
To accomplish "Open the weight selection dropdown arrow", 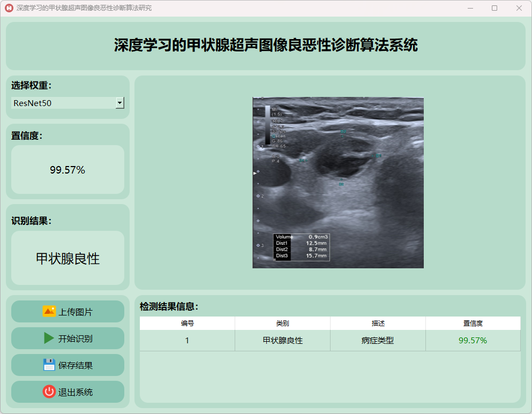I will tap(120, 103).
